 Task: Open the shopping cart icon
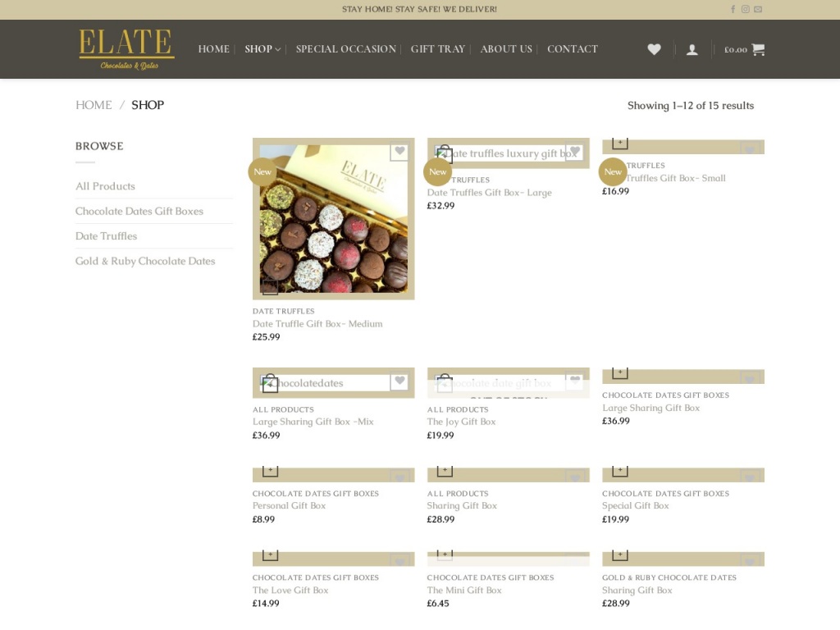tap(757, 49)
